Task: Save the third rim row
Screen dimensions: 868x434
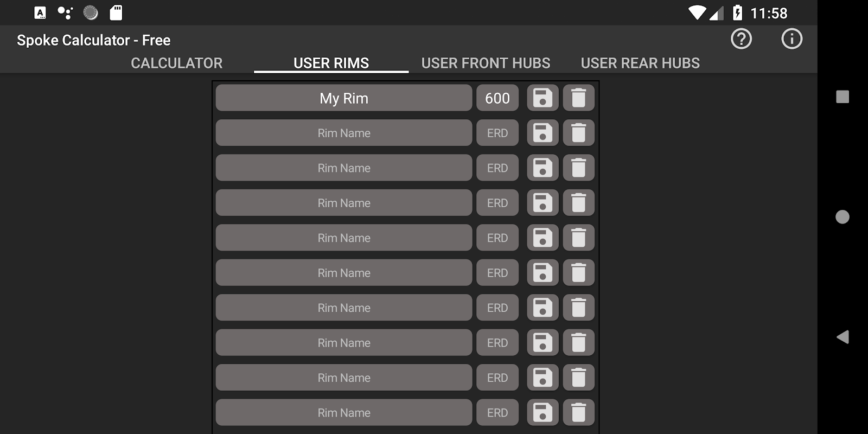Action: tap(542, 168)
